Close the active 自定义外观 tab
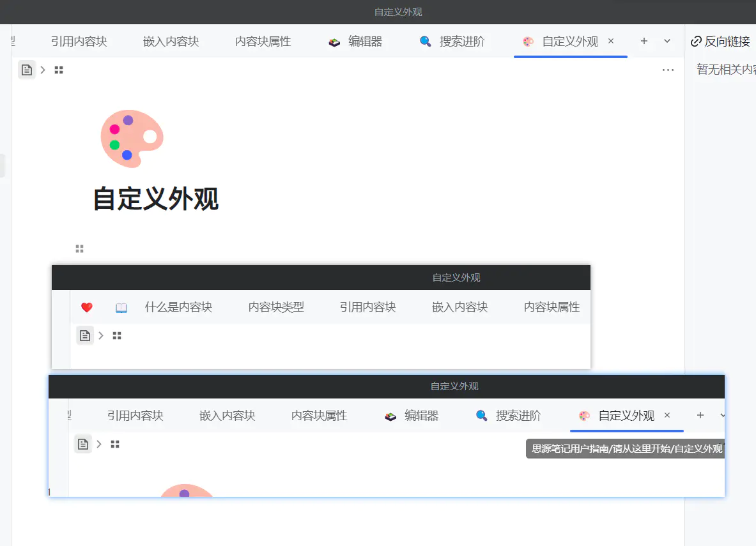This screenshot has width=756, height=546. (611, 41)
